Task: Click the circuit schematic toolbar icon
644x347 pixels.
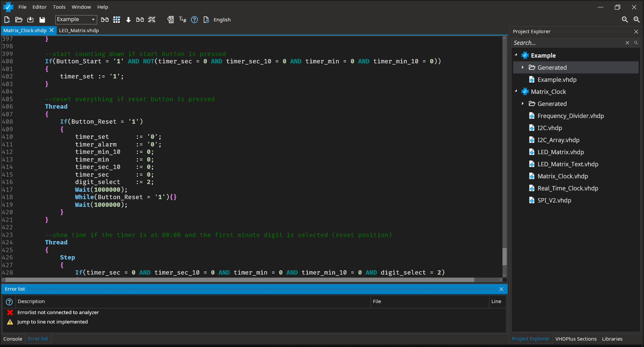Action: pos(152,20)
